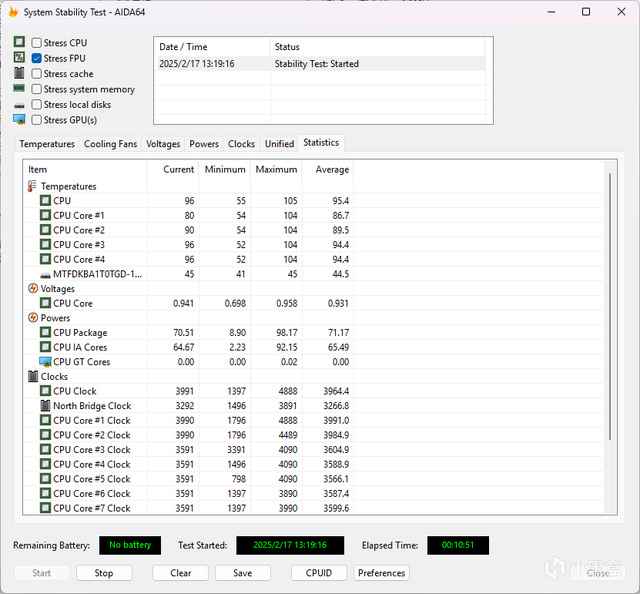Switch to the Temperatures tab
This screenshot has width=640, height=594.
coord(47,144)
